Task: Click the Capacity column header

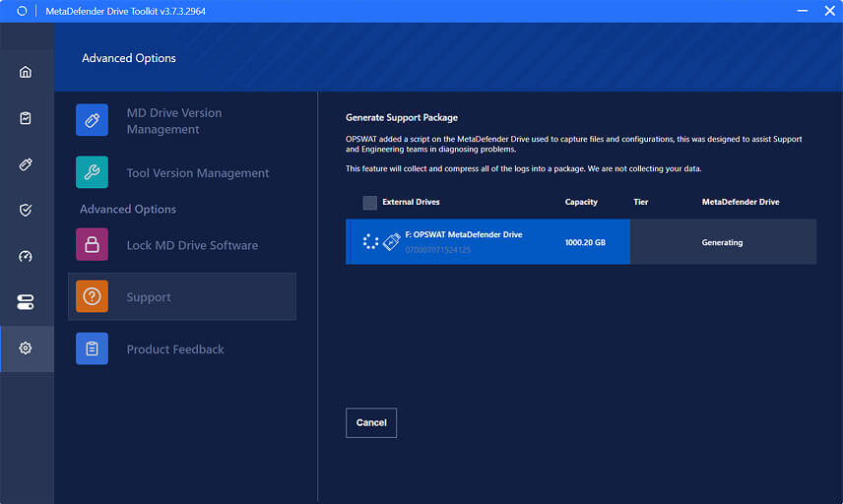Action: (581, 202)
